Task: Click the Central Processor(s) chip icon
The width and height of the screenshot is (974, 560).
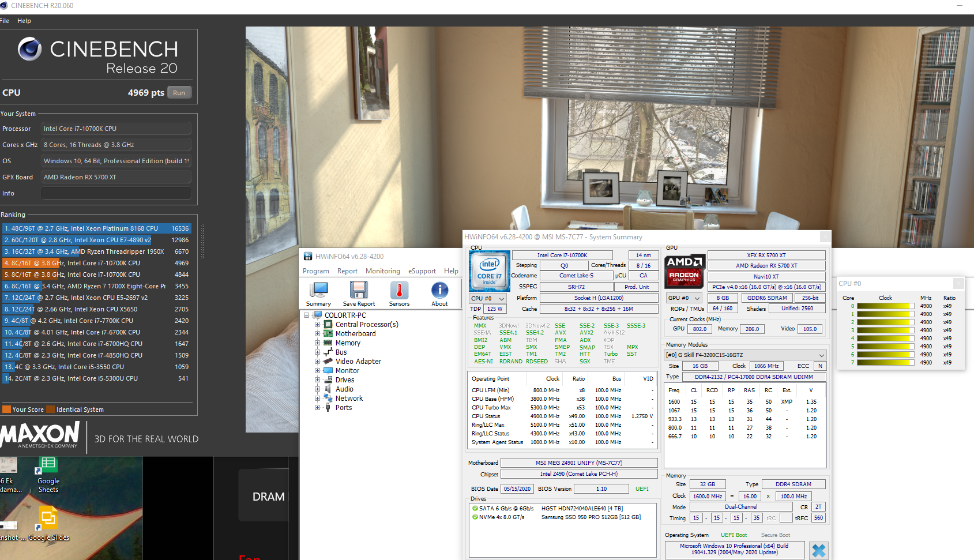Action: pos(328,324)
